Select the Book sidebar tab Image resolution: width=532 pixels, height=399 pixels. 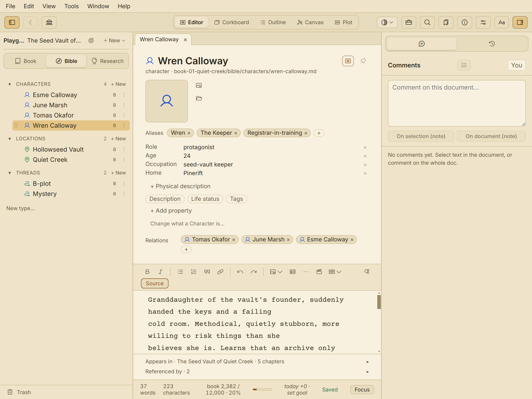pyautogui.click(x=25, y=61)
